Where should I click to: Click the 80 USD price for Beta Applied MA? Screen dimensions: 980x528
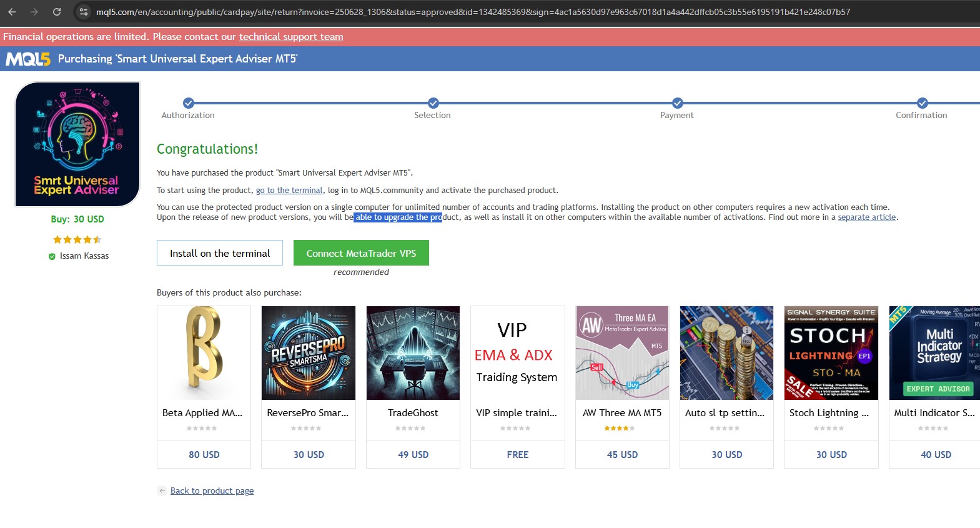[204, 455]
